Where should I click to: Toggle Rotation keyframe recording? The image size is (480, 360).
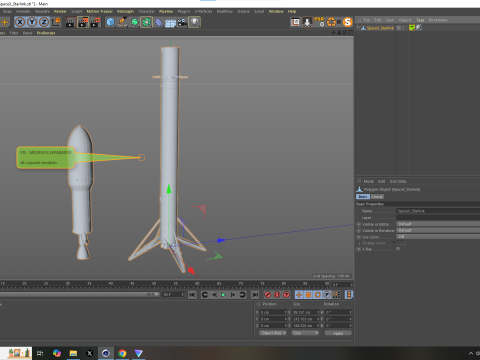pos(318,295)
